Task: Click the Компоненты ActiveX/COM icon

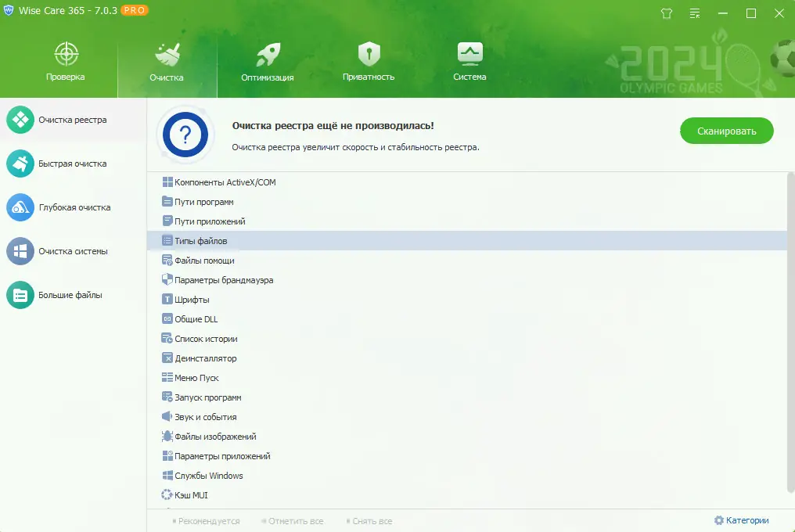Action: coord(167,182)
